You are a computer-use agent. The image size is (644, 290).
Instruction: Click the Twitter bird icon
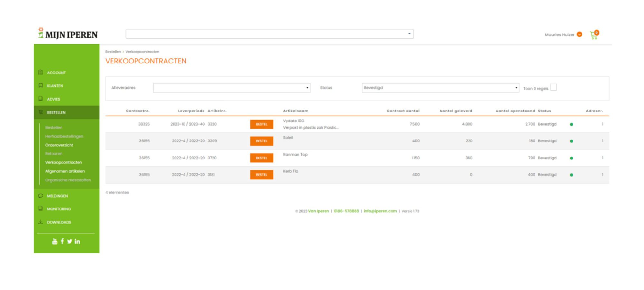coord(70,241)
